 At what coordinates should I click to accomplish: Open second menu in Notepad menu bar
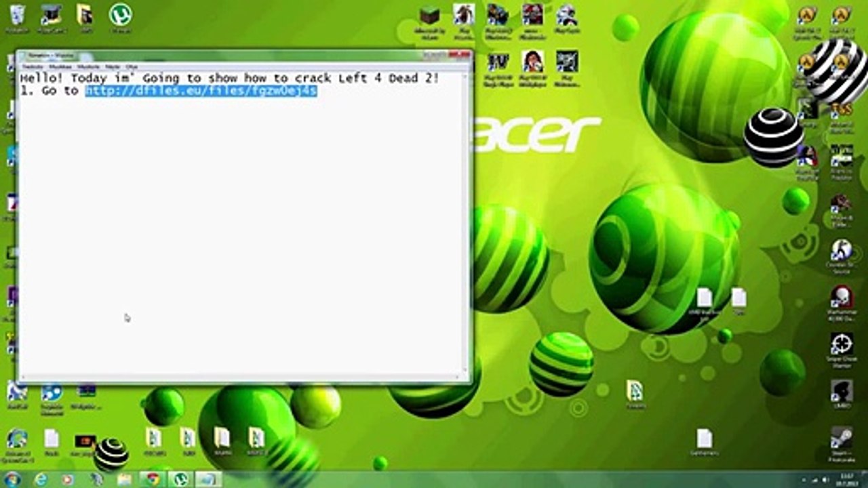[x=60, y=67]
